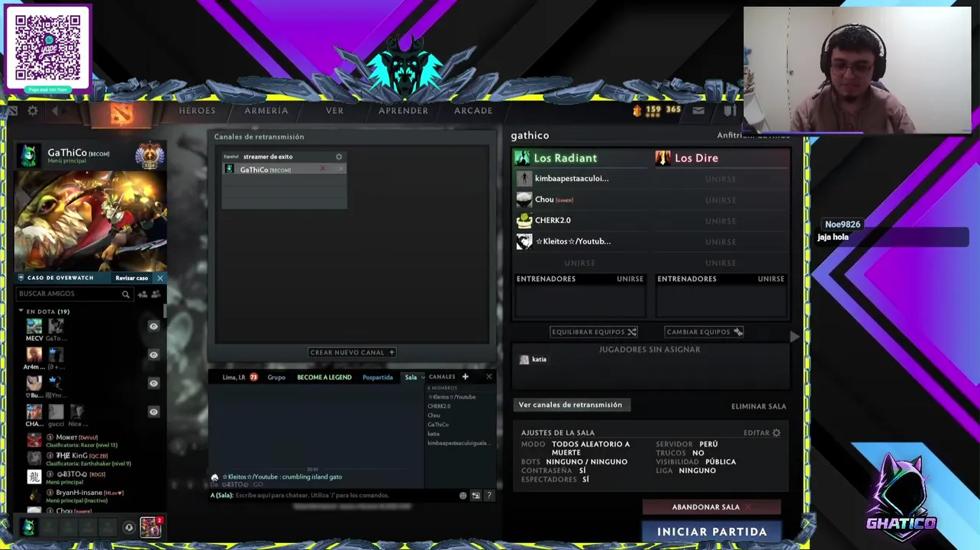Expand the side panel arrow beside lobby
This screenshot has height=550, width=980.
pyautogui.click(x=795, y=337)
